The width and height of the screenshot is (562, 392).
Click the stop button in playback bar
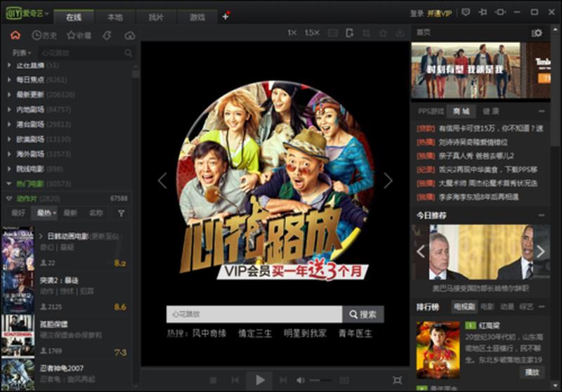click(213, 380)
